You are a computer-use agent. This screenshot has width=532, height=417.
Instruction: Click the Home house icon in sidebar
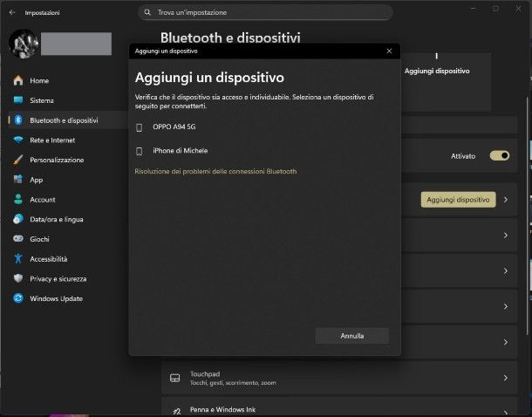click(x=18, y=80)
